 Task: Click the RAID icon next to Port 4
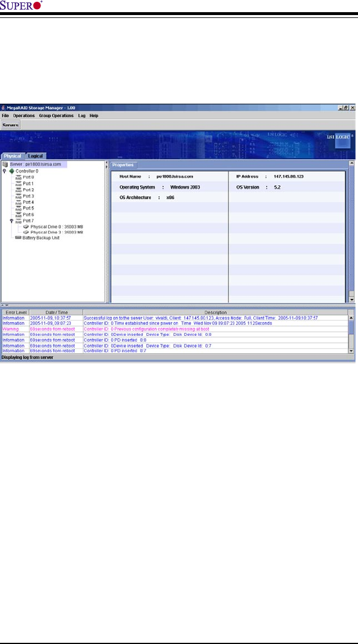(x=18, y=202)
